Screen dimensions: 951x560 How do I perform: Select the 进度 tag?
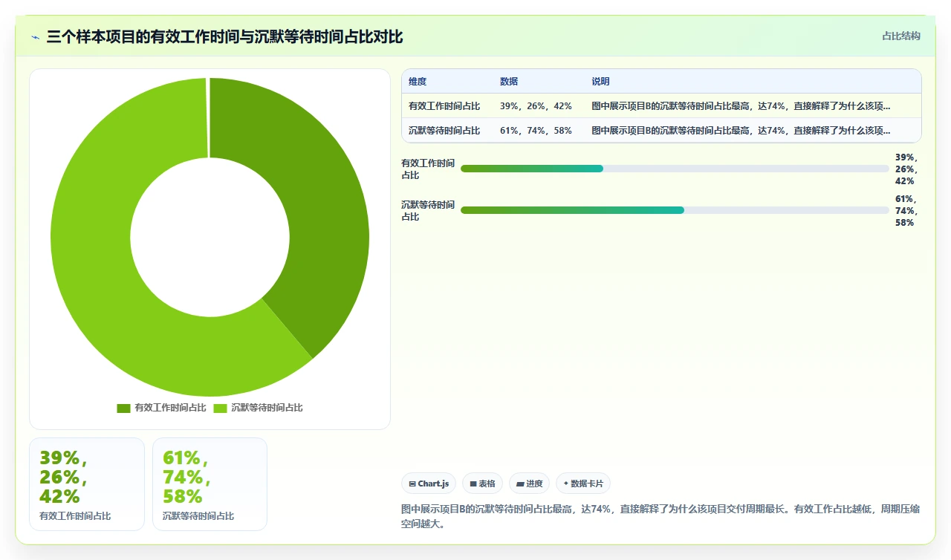click(529, 484)
